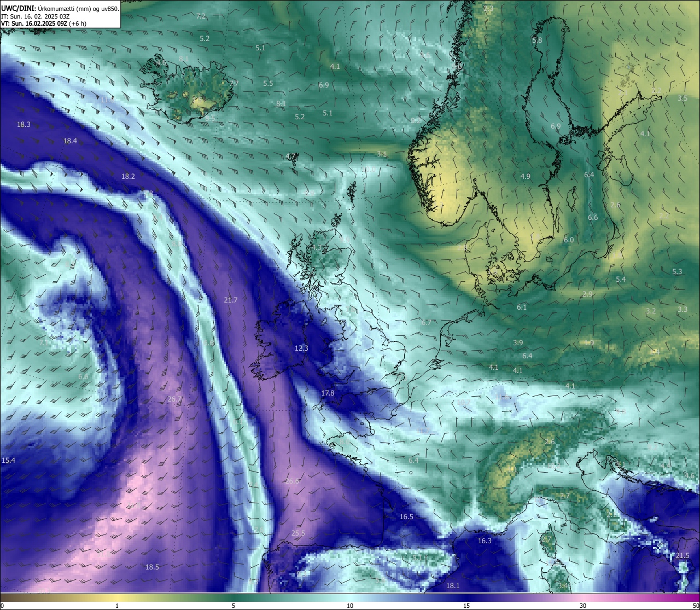700x610 pixels.
Task: Click the map value 3.2
Action: pos(651,311)
